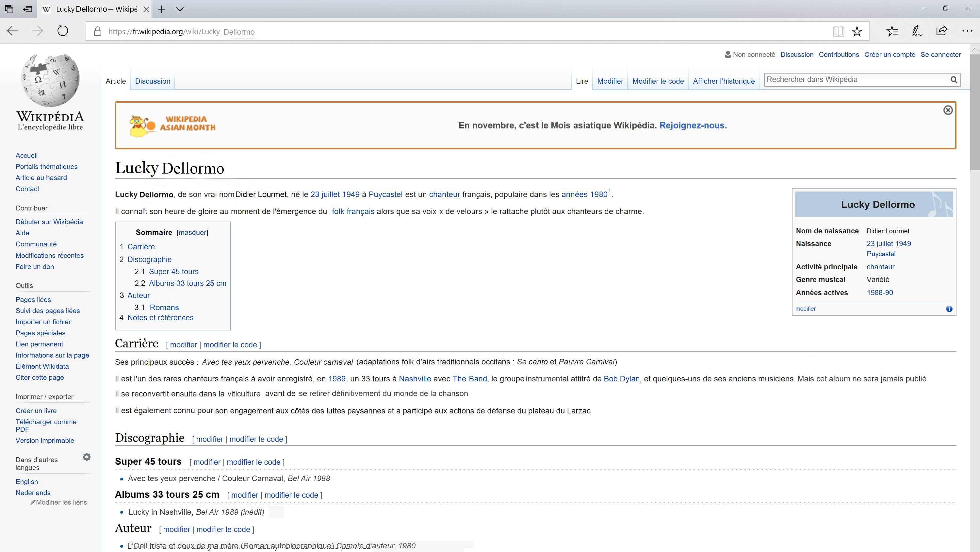Click the add notes pen icon

click(917, 31)
